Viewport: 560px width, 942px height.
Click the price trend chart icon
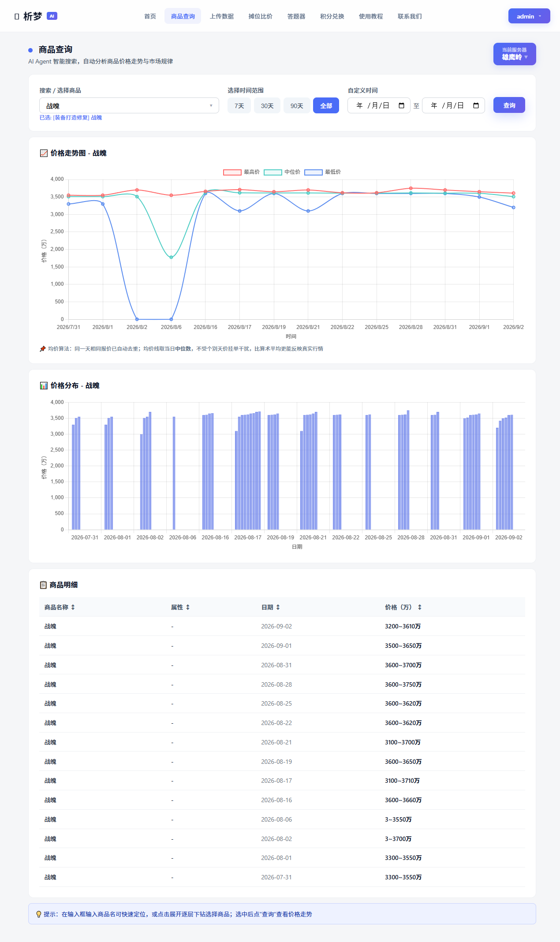click(44, 153)
